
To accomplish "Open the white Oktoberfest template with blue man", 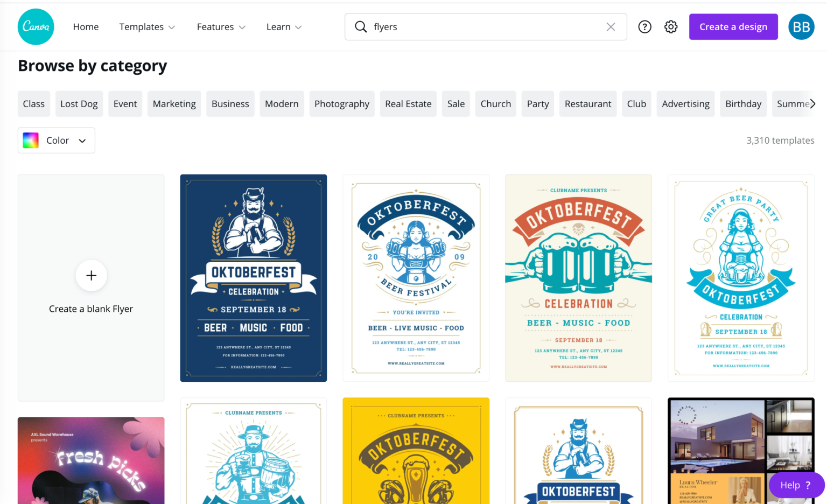I will (x=579, y=451).
